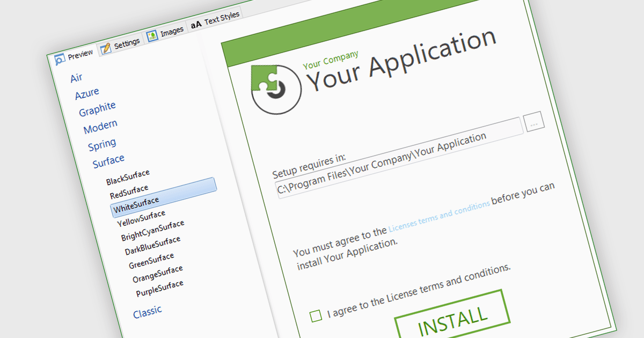Click the Images tab picture icon
The width and height of the screenshot is (644, 338).
coord(152,35)
